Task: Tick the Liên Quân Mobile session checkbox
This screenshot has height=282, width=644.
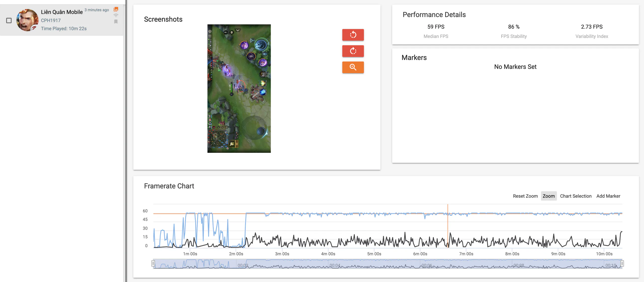Action: (x=9, y=20)
